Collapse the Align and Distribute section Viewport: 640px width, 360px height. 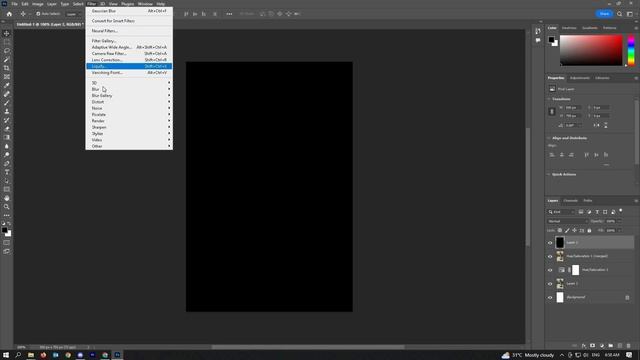click(x=549, y=138)
